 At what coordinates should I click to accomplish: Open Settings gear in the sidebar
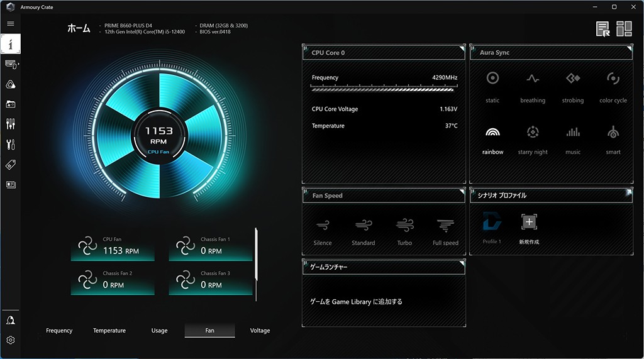tap(10, 340)
